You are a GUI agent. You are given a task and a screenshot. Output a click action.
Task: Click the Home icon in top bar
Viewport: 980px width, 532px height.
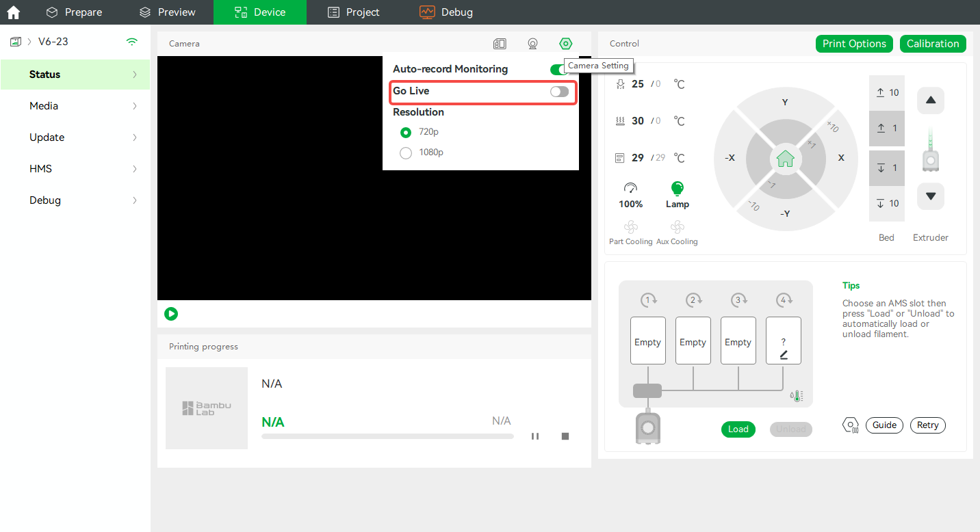coord(13,12)
